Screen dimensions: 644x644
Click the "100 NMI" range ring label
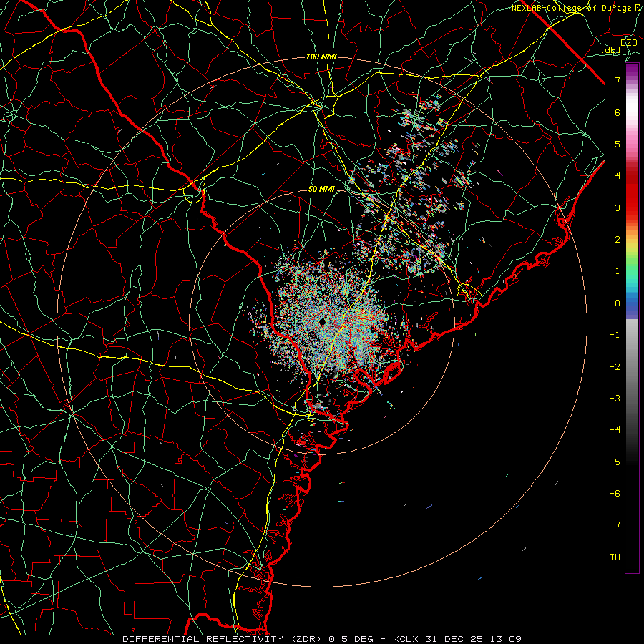coord(321,57)
